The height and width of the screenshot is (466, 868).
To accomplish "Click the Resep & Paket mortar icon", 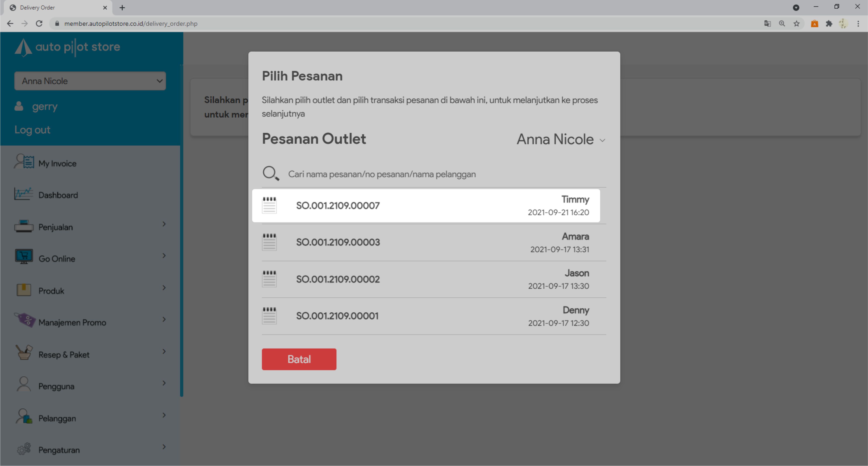I will (x=24, y=353).
